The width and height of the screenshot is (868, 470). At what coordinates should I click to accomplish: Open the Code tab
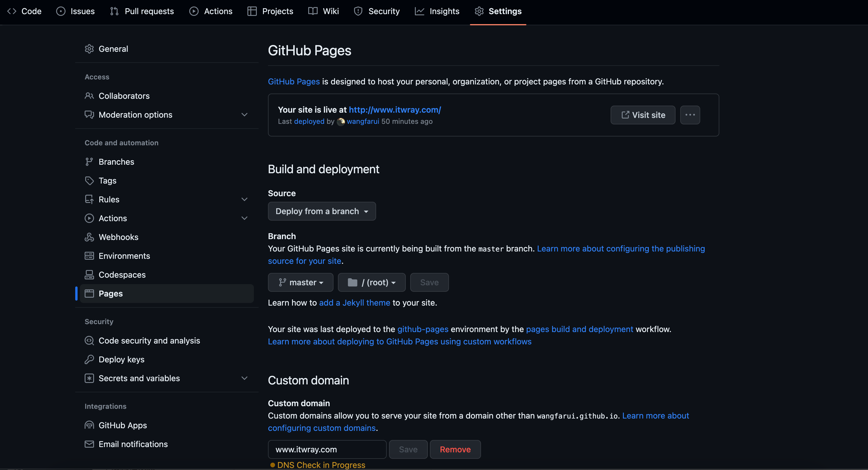pos(24,11)
